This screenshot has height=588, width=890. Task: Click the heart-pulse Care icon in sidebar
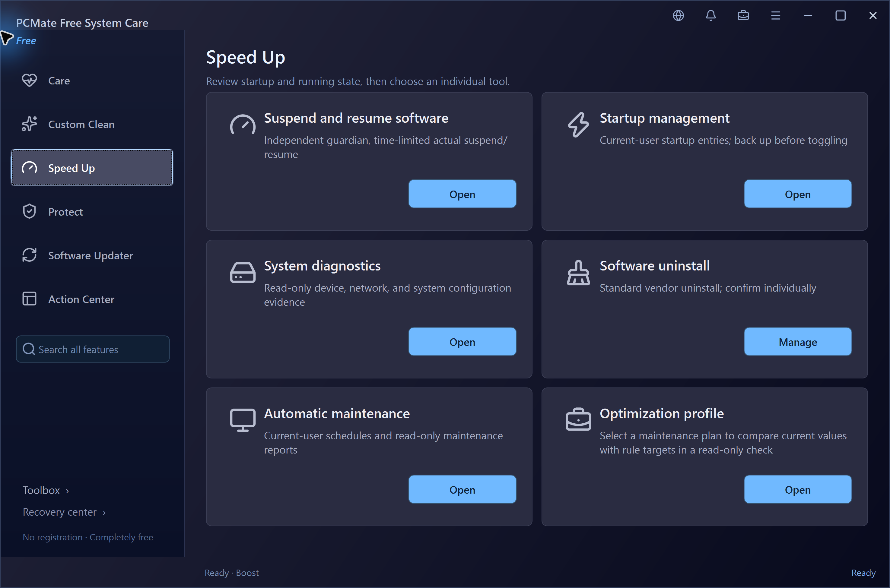pyautogui.click(x=29, y=80)
